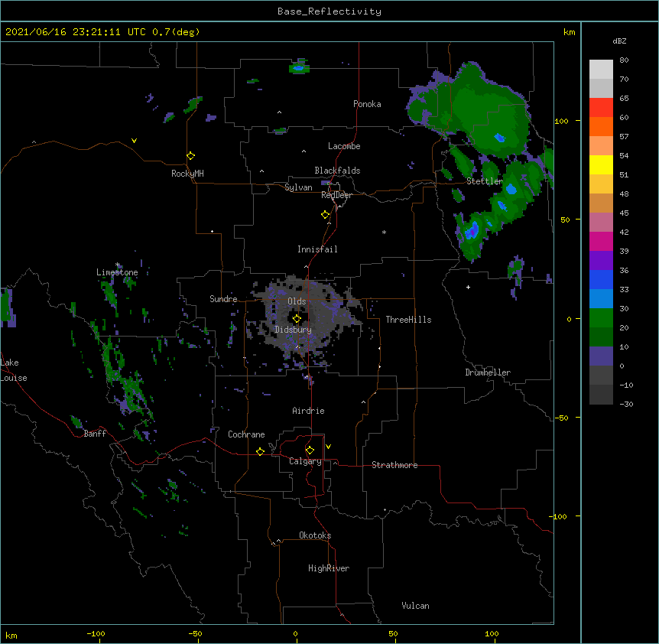Pick the 42 dBZ magenta swatch
Screen dimensions: 659x644
[x=601, y=241]
